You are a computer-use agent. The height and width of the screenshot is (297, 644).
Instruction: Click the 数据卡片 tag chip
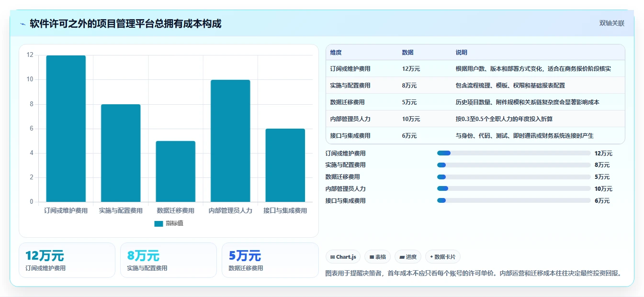point(443,257)
